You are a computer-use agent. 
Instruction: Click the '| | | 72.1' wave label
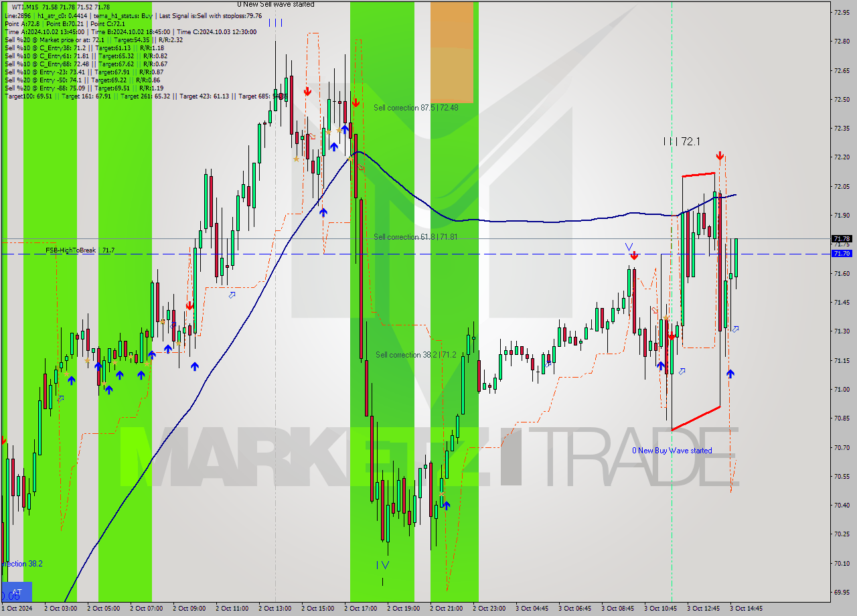pyautogui.click(x=682, y=141)
